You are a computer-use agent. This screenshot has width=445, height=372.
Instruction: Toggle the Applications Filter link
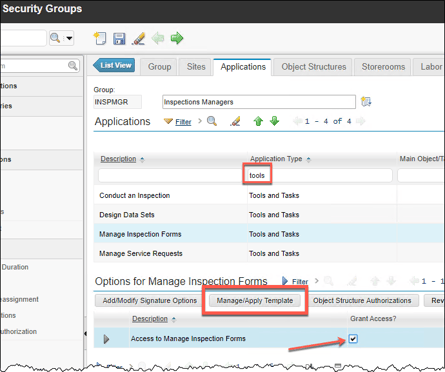pyautogui.click(x=183, y=122)
